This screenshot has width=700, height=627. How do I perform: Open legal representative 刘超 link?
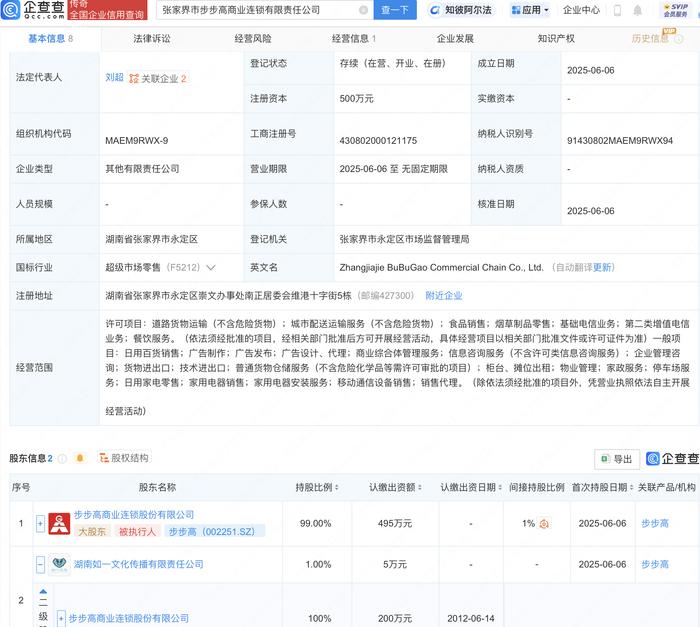click(x=114, y=77)
